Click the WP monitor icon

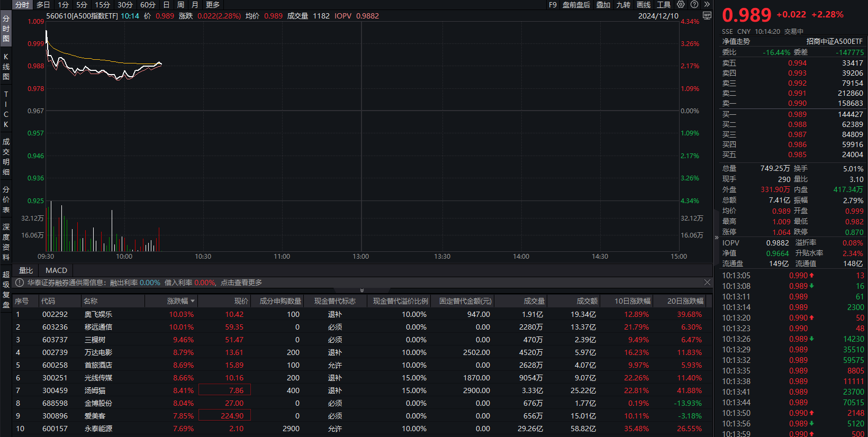pos(707,16)
